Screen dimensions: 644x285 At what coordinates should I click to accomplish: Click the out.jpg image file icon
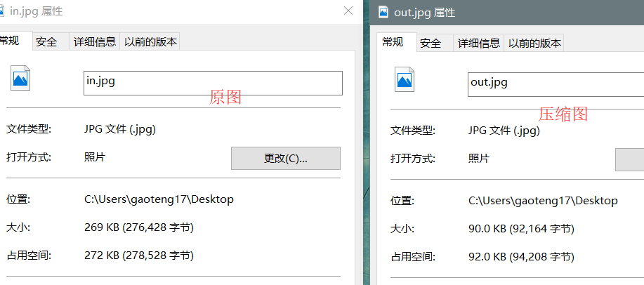tap(405, 78)
